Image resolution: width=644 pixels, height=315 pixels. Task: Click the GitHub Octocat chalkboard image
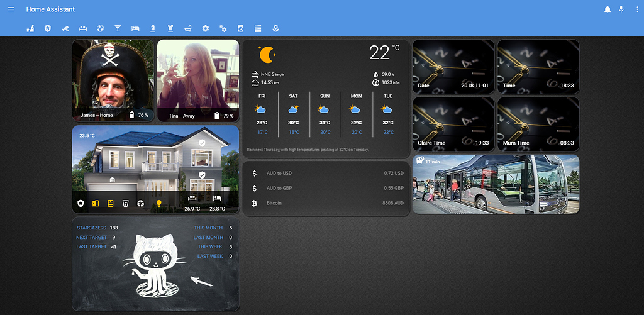click(155, 264)
